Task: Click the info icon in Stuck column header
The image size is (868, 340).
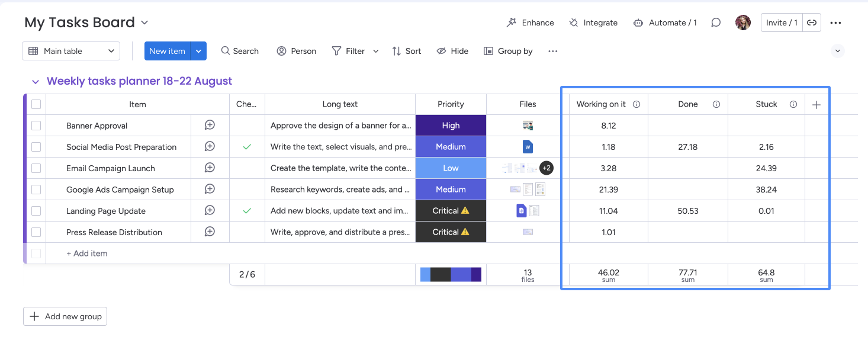Action: pyautogui.click(x=793, y=104)
